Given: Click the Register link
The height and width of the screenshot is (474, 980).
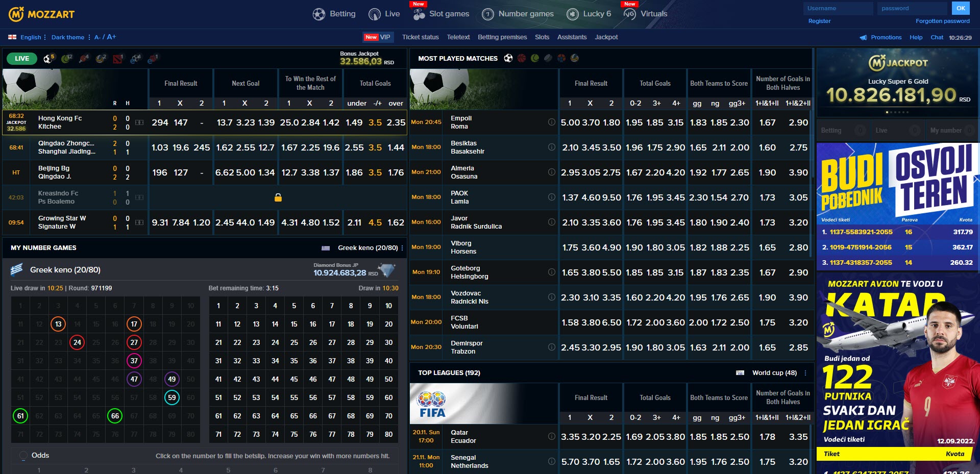Looking at the screenshot, I should coord(819,21).
